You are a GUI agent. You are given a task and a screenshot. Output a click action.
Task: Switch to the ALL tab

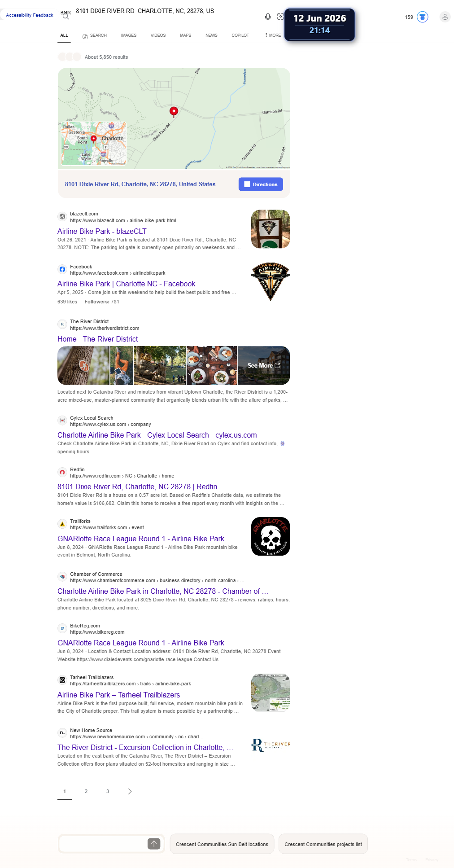click(x=64, y=35)
